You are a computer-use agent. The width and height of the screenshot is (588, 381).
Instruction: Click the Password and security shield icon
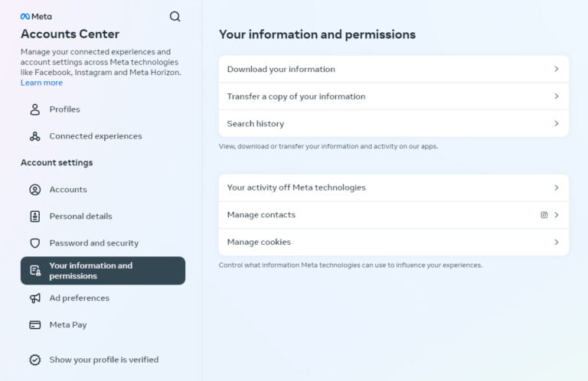point(35,243)
